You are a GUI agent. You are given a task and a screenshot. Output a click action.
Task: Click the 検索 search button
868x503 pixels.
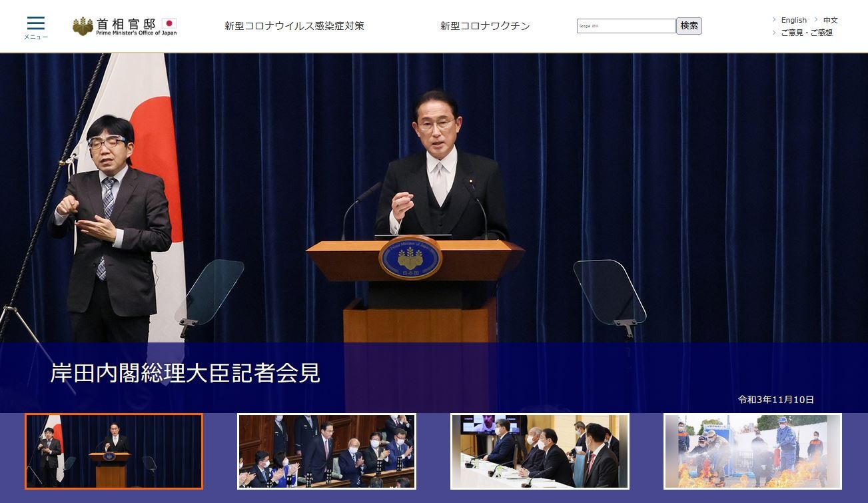689,26
